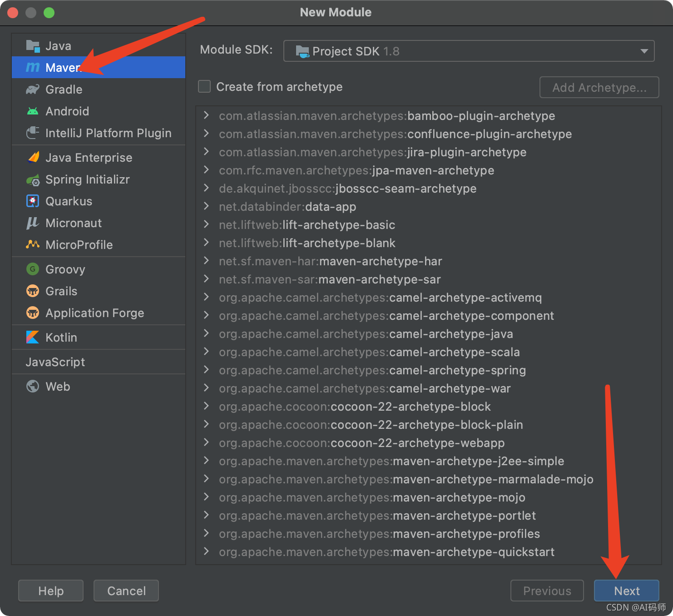Screen dimensions: 673x616
Task: Click the green zoom window button
Action: click(49, 13)
